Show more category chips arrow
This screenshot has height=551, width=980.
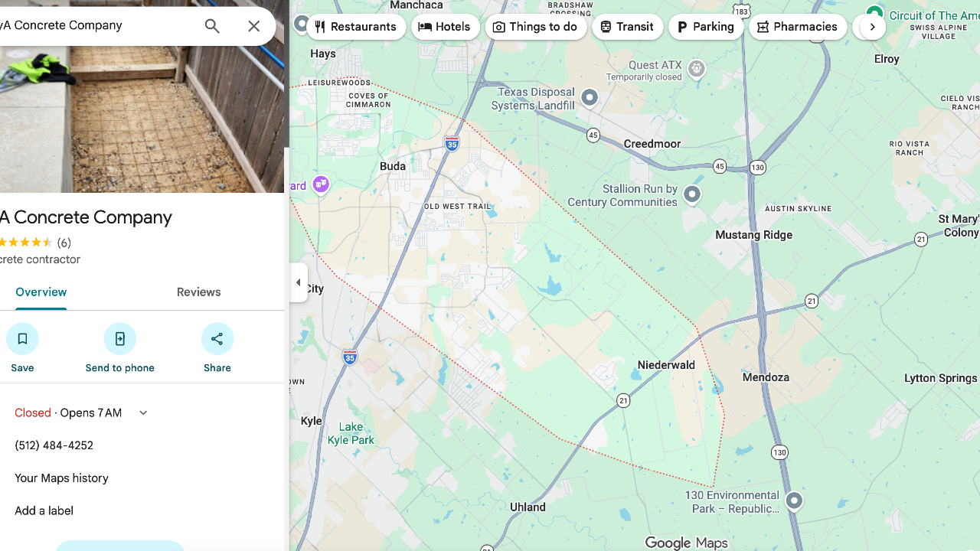coord(872,27)
